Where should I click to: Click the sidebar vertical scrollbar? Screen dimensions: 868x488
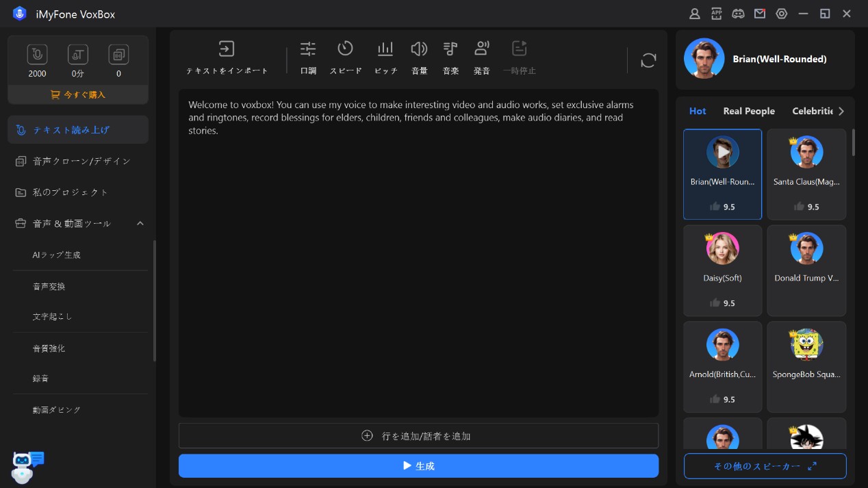[154, 301]
